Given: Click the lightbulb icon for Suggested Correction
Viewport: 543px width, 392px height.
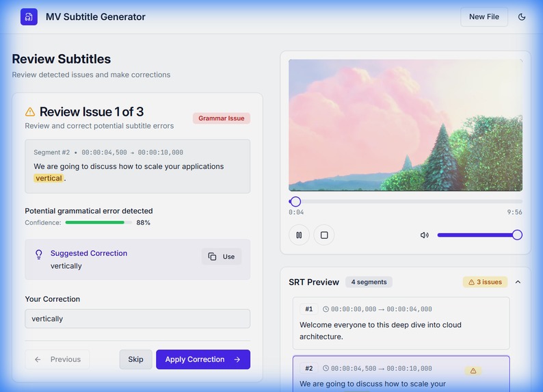Looking at the screenshot, I should (39, 254).
